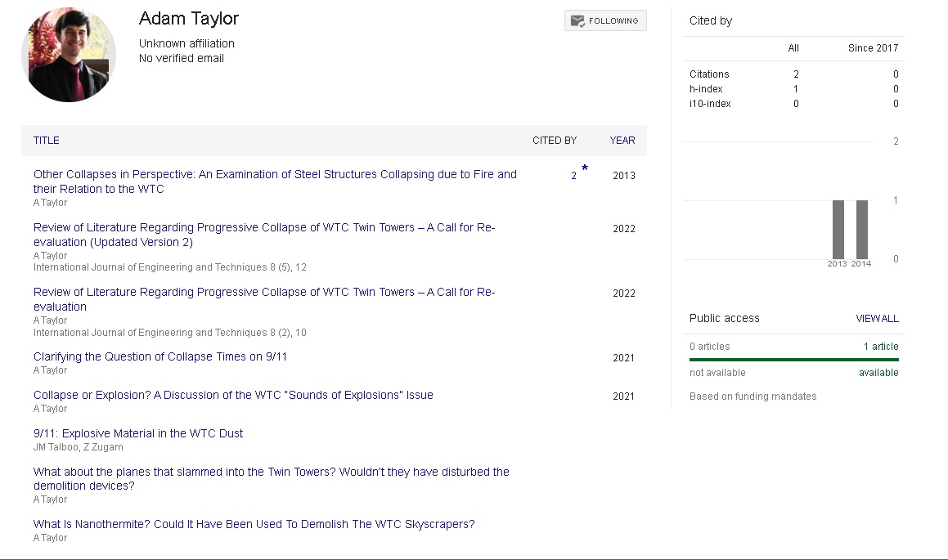The height and width of the screenshot is (560, 948).
Task: Click journal text 'International Journal... 8 (2), 10'
Action: [x=170, y=332]
